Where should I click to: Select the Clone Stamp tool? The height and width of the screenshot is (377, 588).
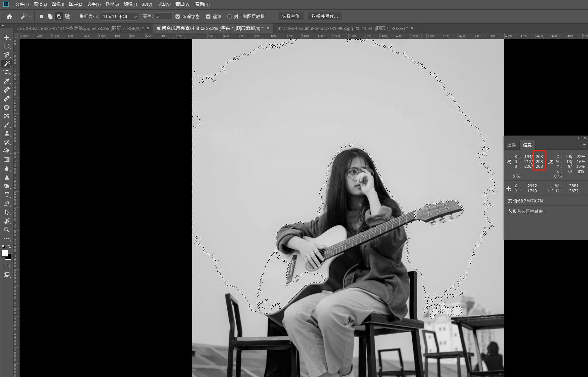[x=7, y=134]
